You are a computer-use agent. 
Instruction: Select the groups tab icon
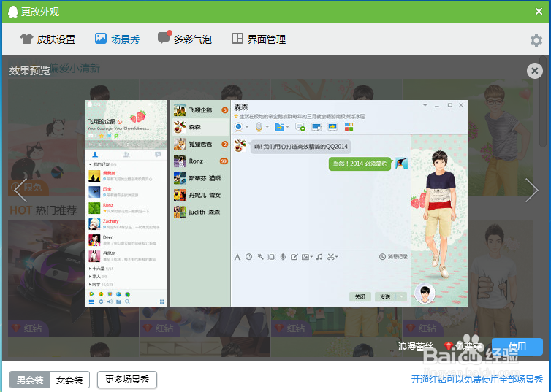(126, 155)
